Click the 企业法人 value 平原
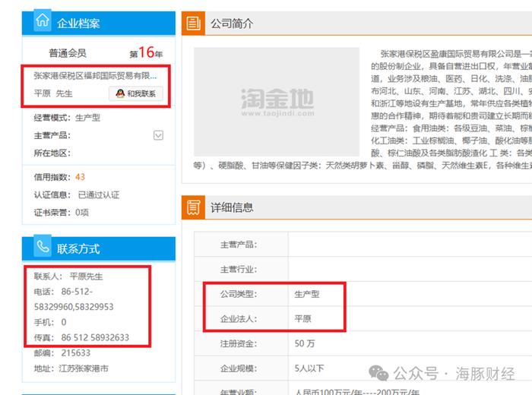This screenshot has width=532, height=395. pyautogui.click(x=302, y=319)
